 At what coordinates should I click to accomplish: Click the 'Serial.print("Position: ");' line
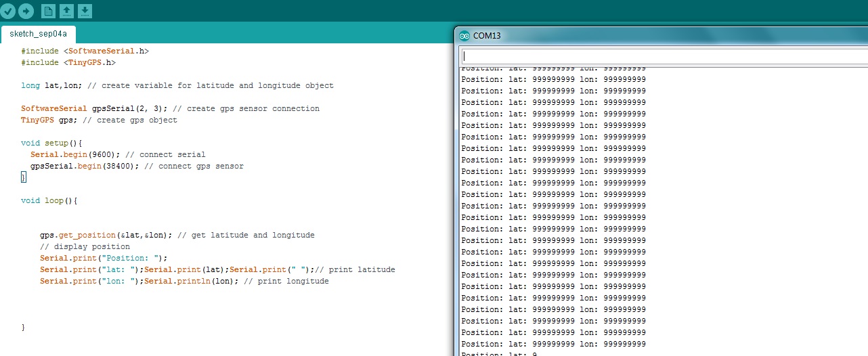pos(104,258)
